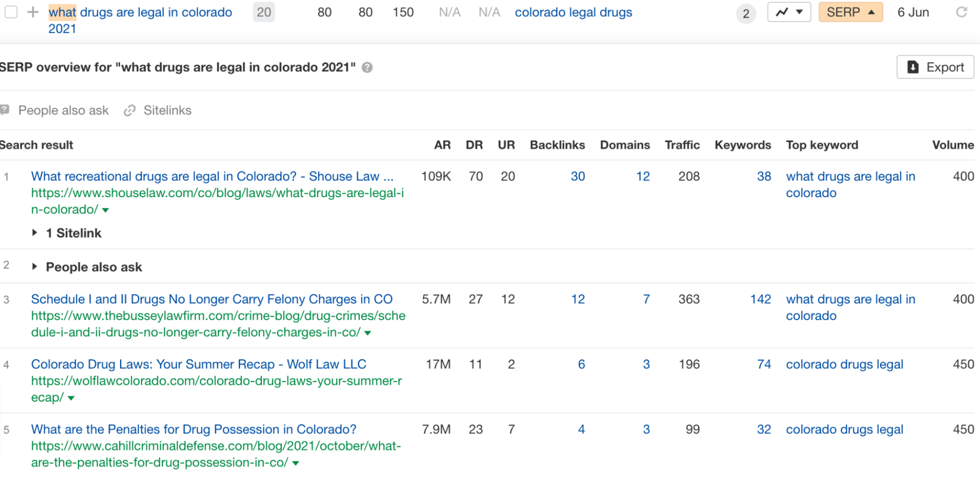The image size is (980, 479).
Task: Click the 6 Jun date label
Action: click(x=913, y=12)
